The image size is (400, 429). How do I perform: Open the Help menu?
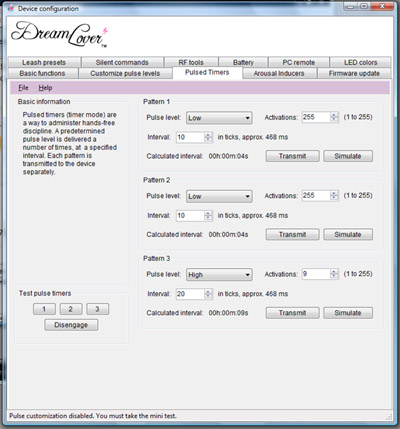(45, 88)
